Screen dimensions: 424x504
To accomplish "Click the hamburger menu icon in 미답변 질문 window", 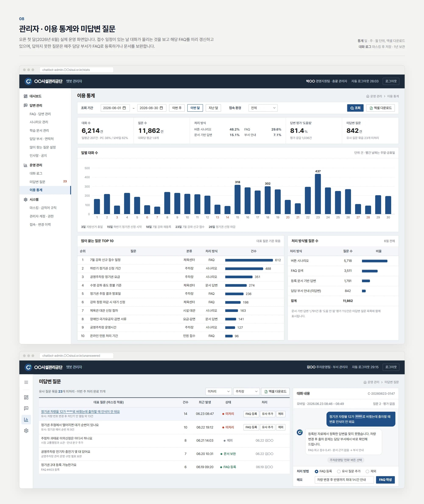I will (26, 382).
